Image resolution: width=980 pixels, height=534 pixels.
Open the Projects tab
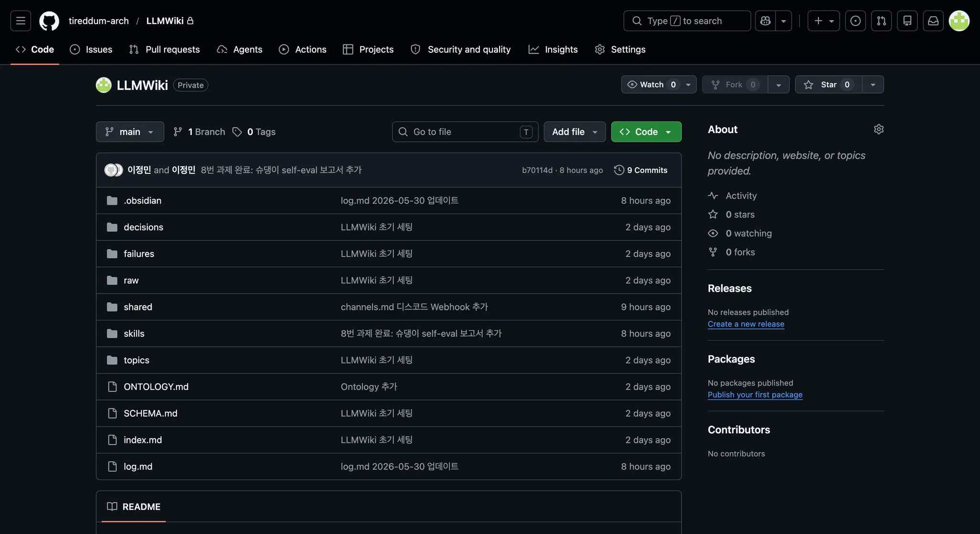click(x=368, y=49)
